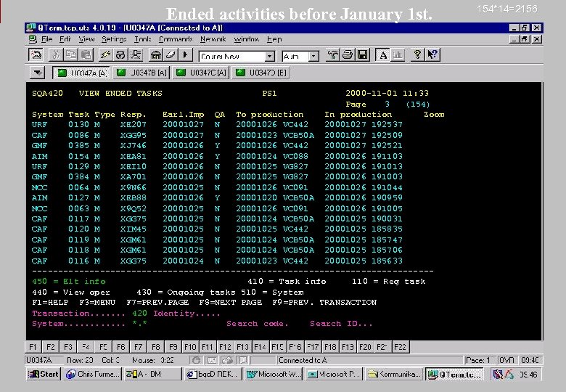Click the question mark help icon
The height and width of the screenshot is (392, 566).
[x=417, y=55]
